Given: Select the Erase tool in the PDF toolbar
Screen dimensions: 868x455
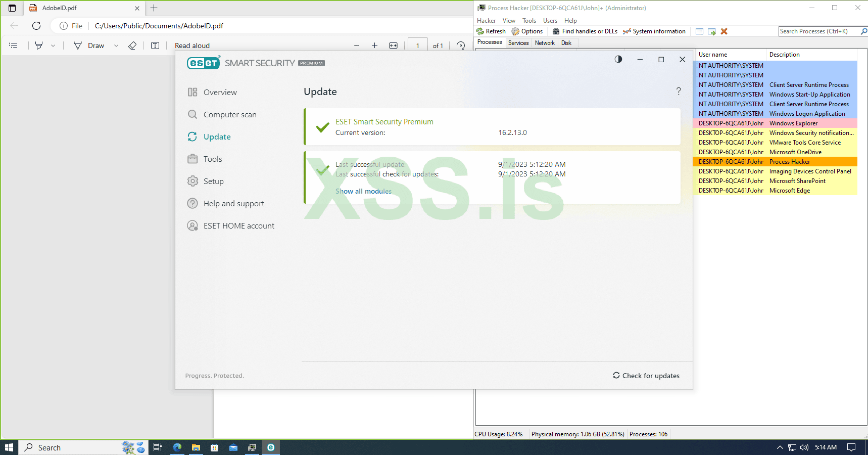Looking at the screenshot, I should (132, 45).
